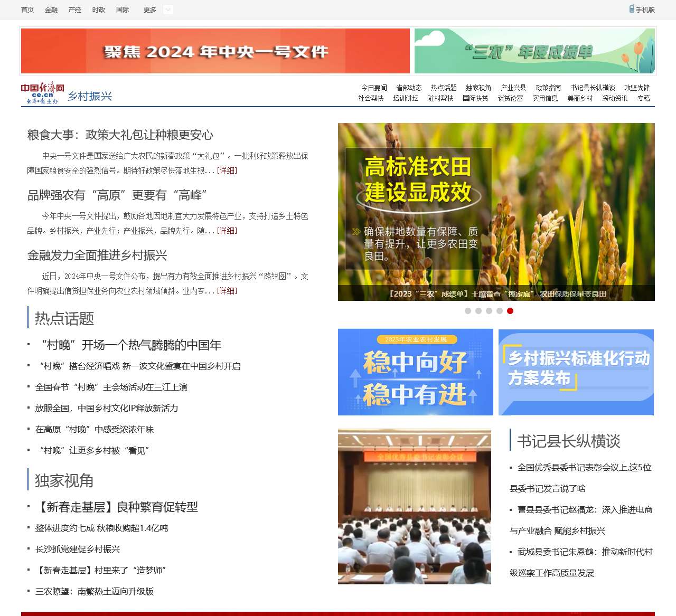This screenshot has width=676, height=616.
Task: Open 省部动态 navigation link
Action: (x=409, y=88)
